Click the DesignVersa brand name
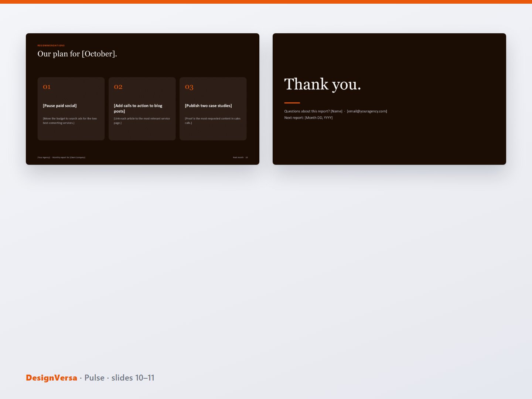Image resolution: width=532 pixels, height=399 pixels. [51, 378]
